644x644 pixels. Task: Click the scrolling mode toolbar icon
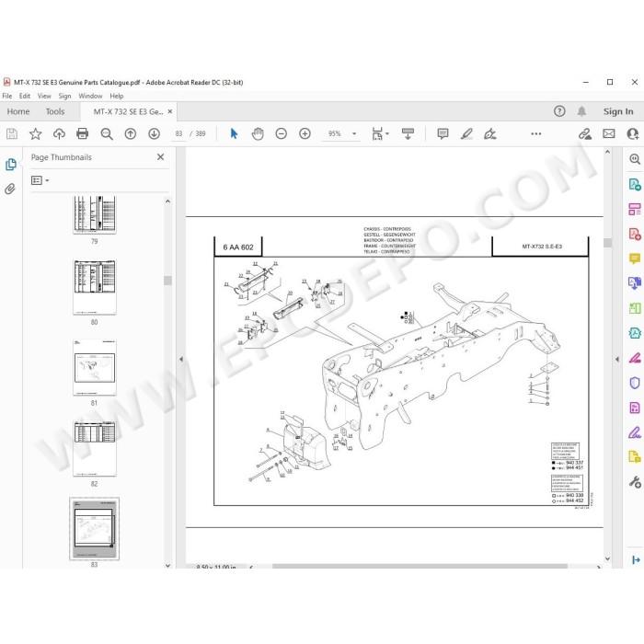pyautogui.click(x=408, y=133)
